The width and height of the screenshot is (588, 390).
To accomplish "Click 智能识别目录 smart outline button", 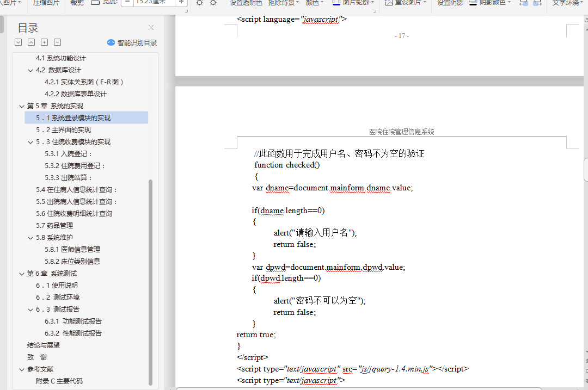I will [x=132, y=43].
